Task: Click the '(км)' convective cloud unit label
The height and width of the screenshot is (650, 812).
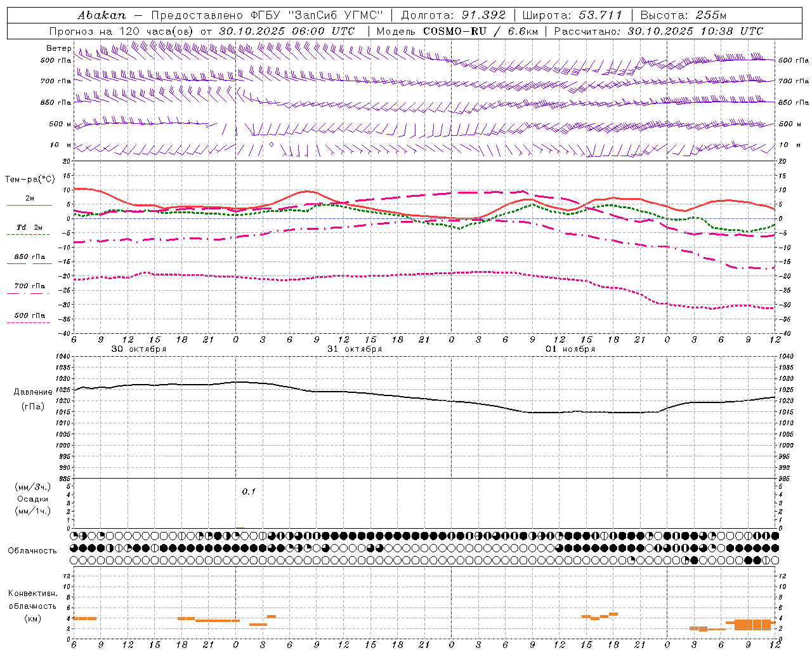Action: click(x=32, y=618)
